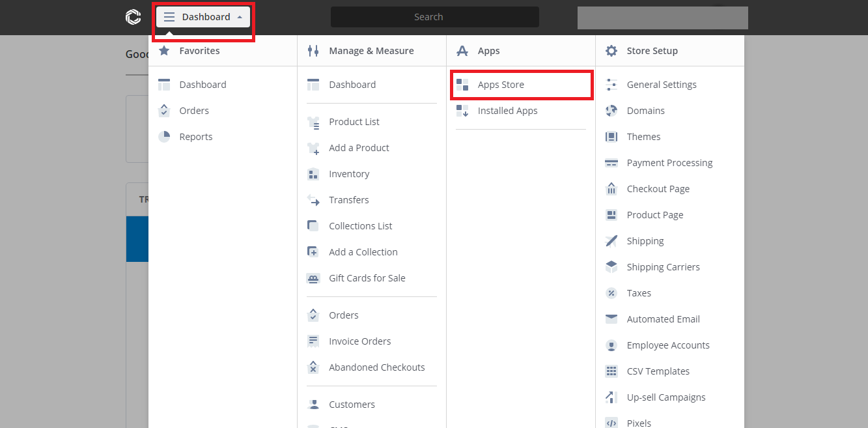Click the Reports pie chart icon

click(164, 137)
